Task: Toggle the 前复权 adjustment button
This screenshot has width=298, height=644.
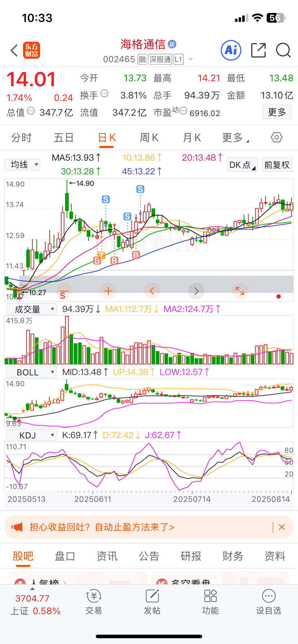Action: coord(277,165)
